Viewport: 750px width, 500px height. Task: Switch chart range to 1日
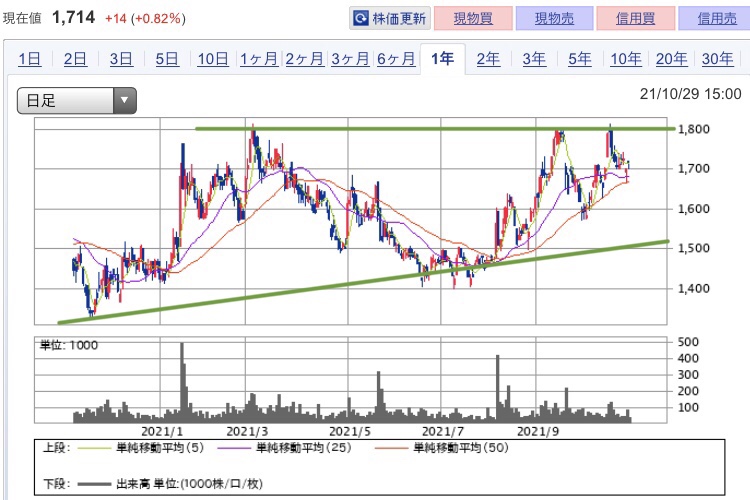pyautogui.click(x=30, y=59)
